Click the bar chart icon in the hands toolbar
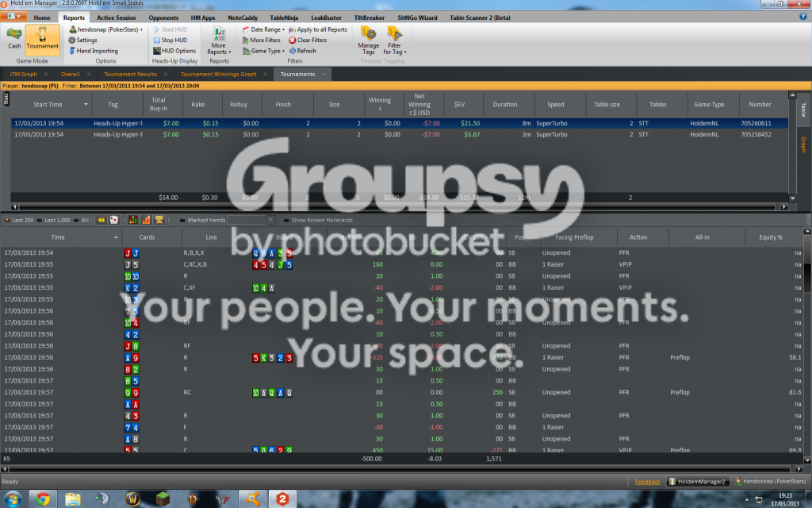Viewport: 812px width, 508px height. (x=146, y=220)
